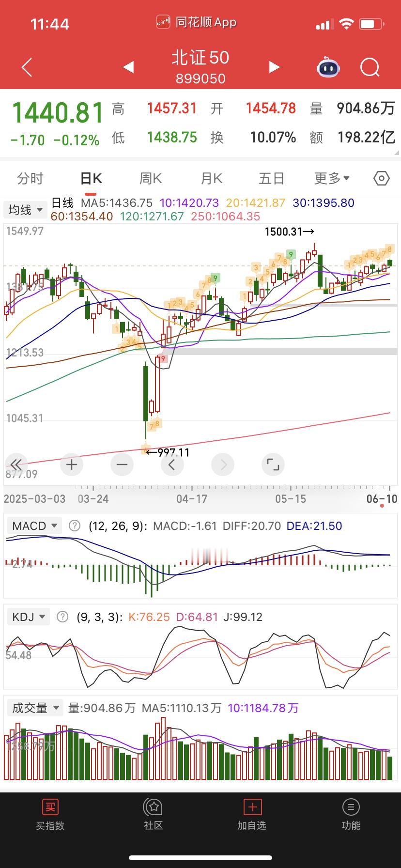Tap the battery status icon
This screenshot has height=868, width=401.
(372, 24)
